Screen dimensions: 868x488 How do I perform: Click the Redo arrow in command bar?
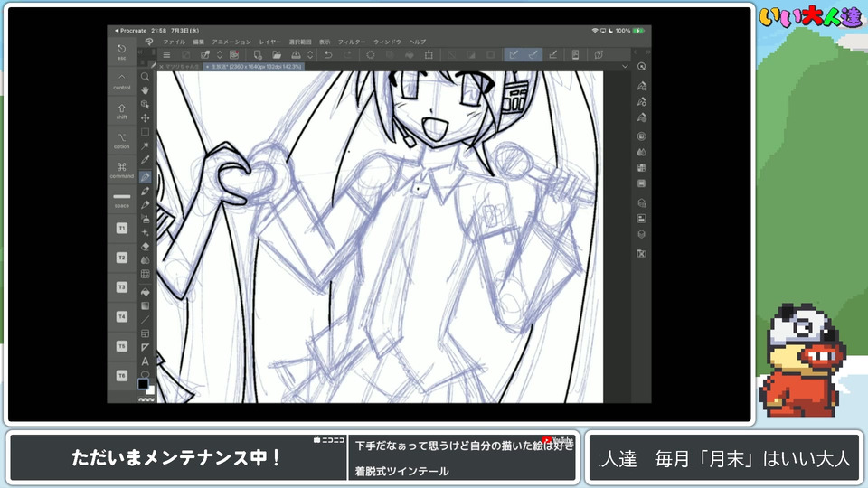click(347, 55)
